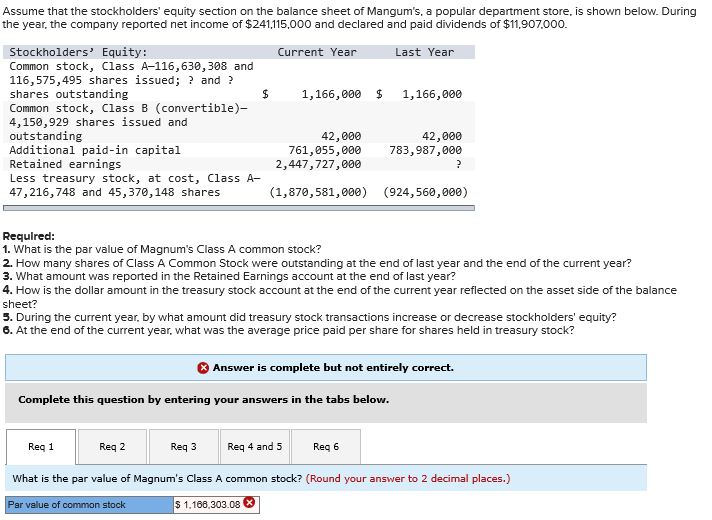The width and height of the screenshot is (712, 520).
Task: Click last year treasury stock (924,560,000)
Action: (425, 192)
